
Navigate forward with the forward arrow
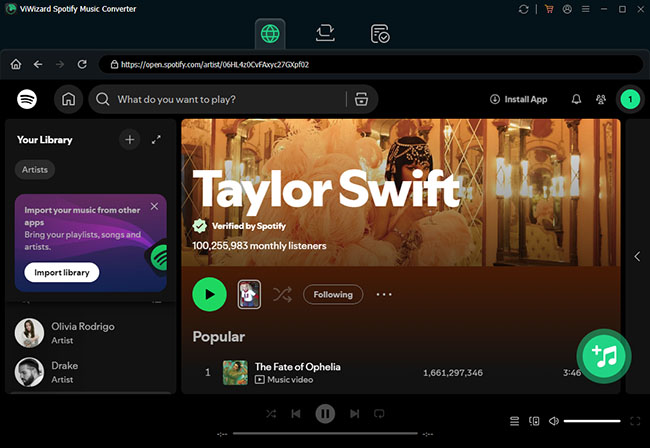tap(60, 64)
